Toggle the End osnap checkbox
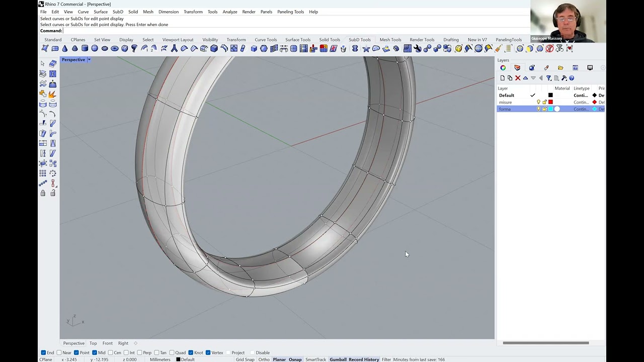Viewport: 644px width, 362px height. (43, 352)
